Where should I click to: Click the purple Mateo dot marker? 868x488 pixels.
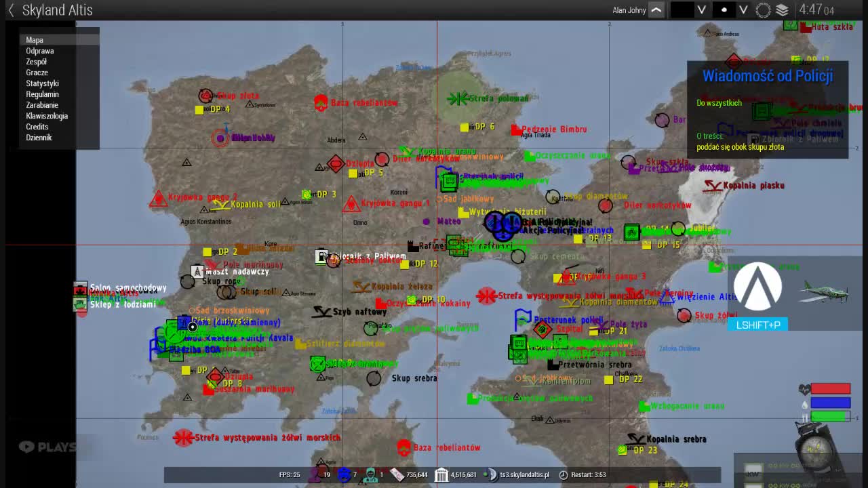(427, 222)
